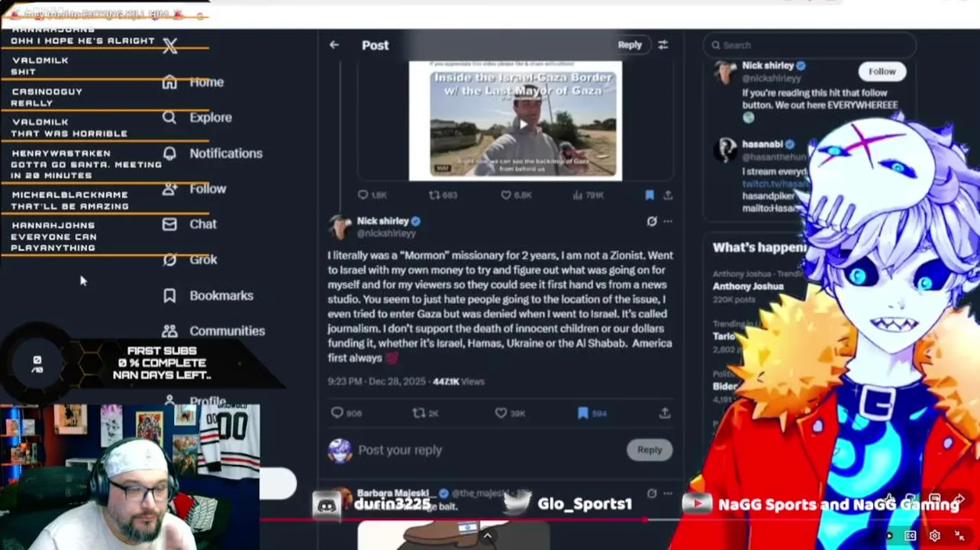The width and height of the screenshot is (980, 550).
Task: Open three-dot menu on Nick shirley's post
Action: click(x=668, y=222)
